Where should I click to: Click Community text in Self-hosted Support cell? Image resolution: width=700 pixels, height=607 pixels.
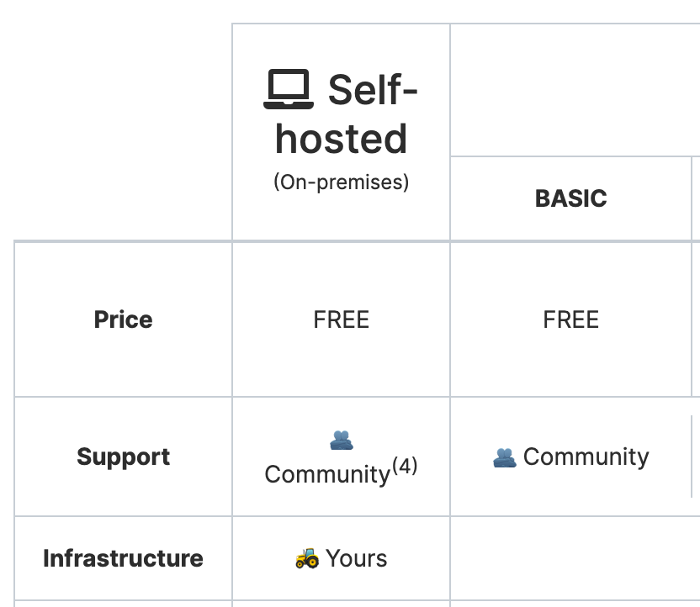[327, 474]
